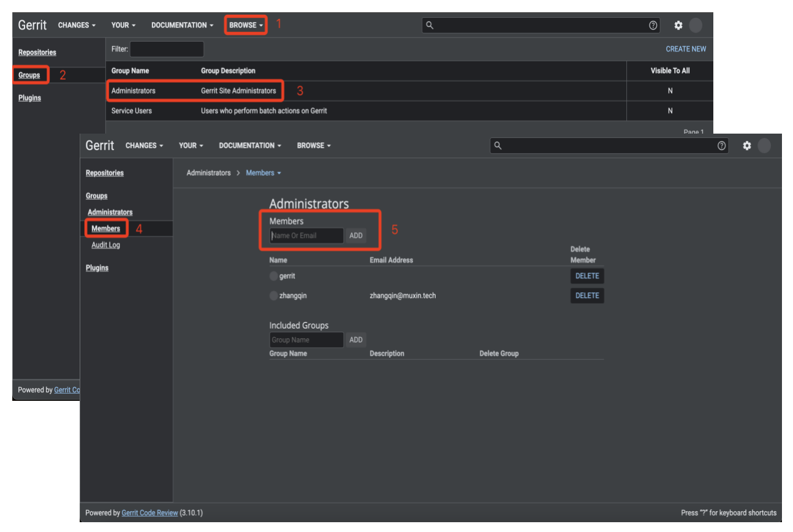Image resolution: width=793 pixels, height=532 pixels.
Task: Select Audit Log in the sidebar
Action: (105, 245)
